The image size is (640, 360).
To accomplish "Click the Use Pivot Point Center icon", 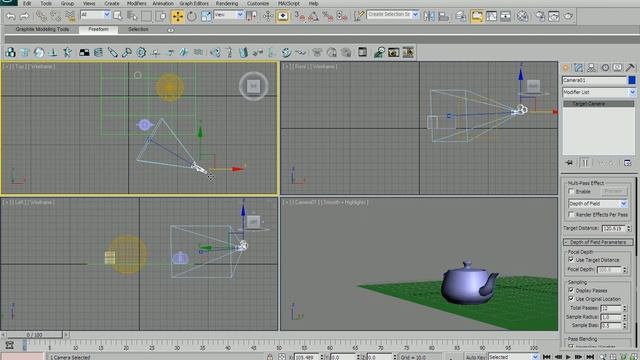I will 252,16.
